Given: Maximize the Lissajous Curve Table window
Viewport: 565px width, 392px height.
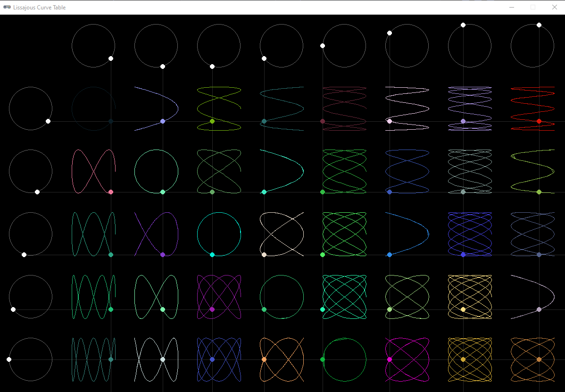Looking at the screenshot, I should click(533, 7).
